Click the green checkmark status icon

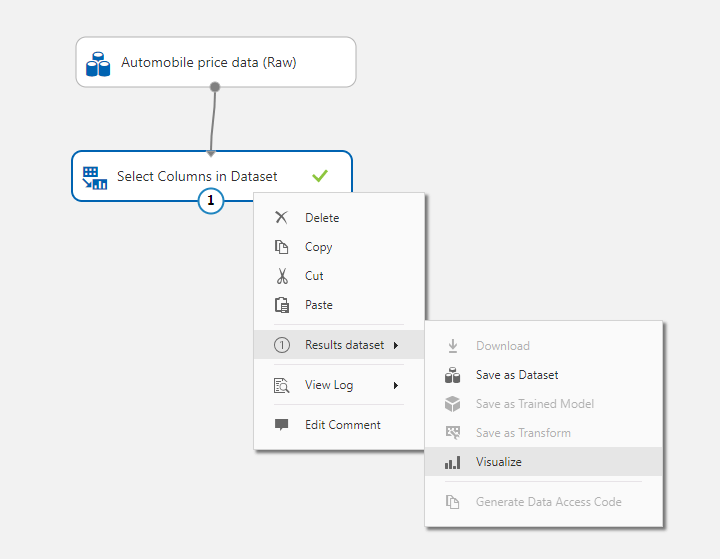pyautogui.click(x=320, y=175)
